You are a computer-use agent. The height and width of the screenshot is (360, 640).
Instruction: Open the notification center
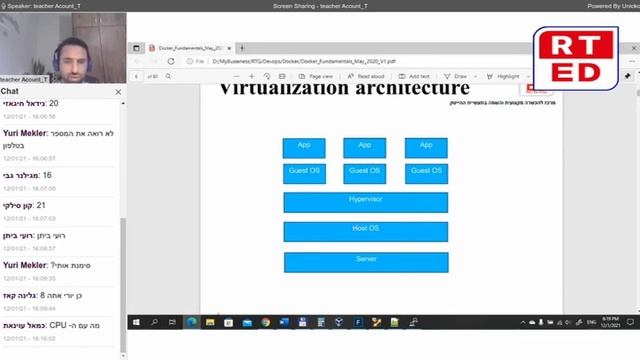pyautogui.click(x=630, y=322)
